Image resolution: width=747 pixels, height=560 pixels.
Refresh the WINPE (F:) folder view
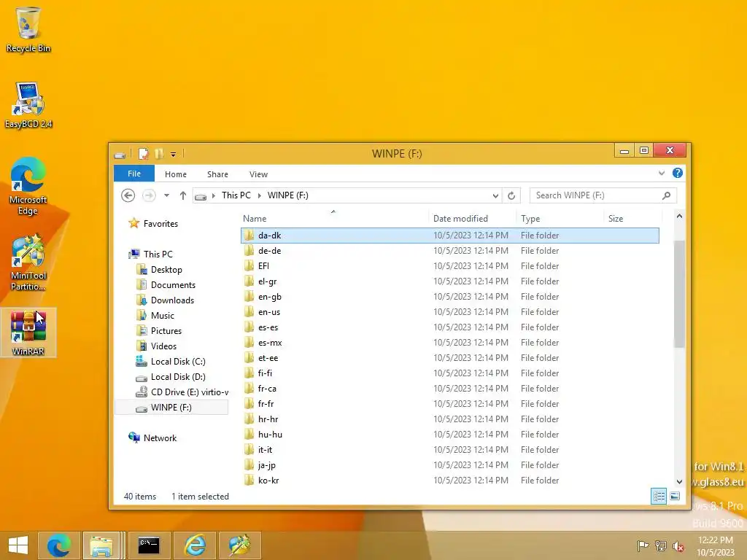[x=511, y=195]
